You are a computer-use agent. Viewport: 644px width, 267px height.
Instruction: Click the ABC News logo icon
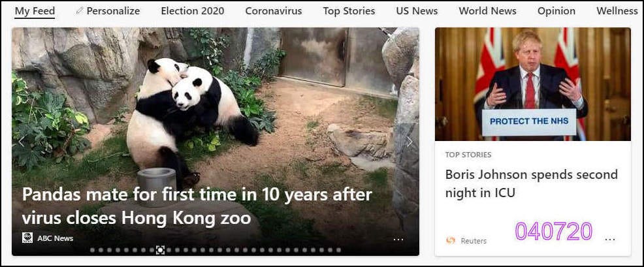point(27,238)
